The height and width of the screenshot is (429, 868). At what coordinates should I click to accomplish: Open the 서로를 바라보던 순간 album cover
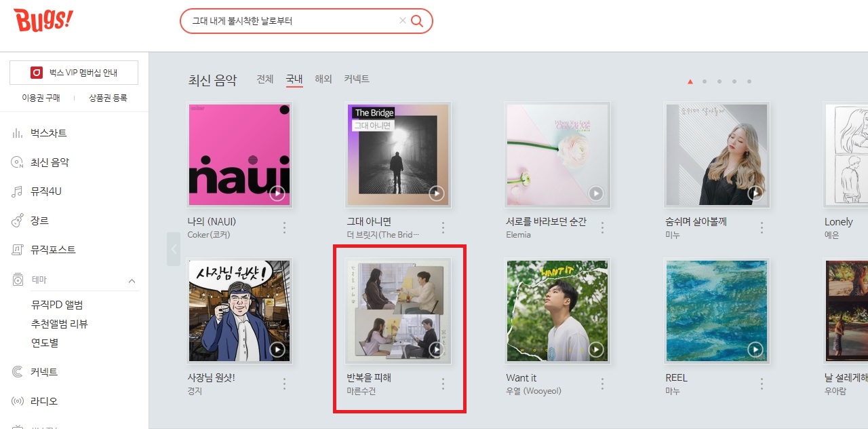[x=557, y=154]
